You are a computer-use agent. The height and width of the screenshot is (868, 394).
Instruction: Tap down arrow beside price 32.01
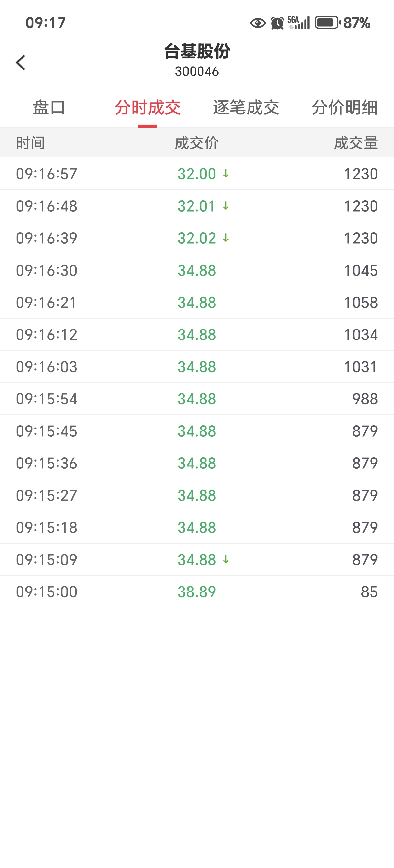tap(226, 206)
